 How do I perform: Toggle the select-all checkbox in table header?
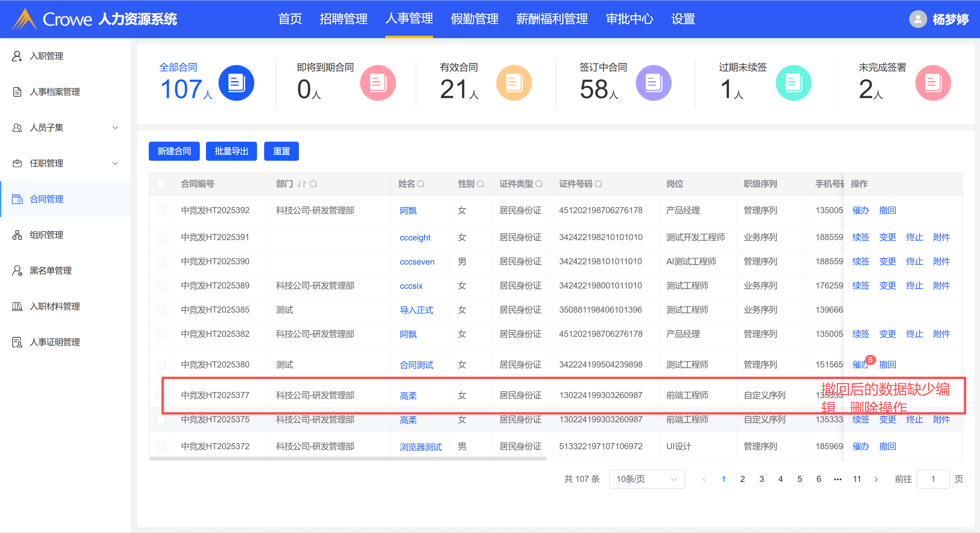click(x=161, y=184)
